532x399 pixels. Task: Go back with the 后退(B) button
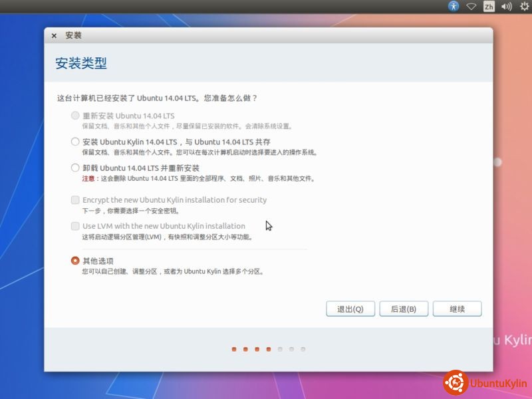[x=404, y=309]
